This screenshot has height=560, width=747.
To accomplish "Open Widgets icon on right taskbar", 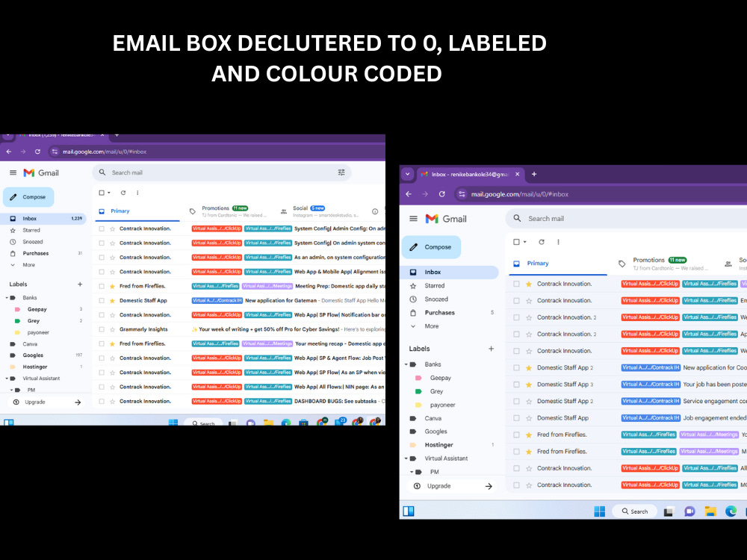I will 409,511.
